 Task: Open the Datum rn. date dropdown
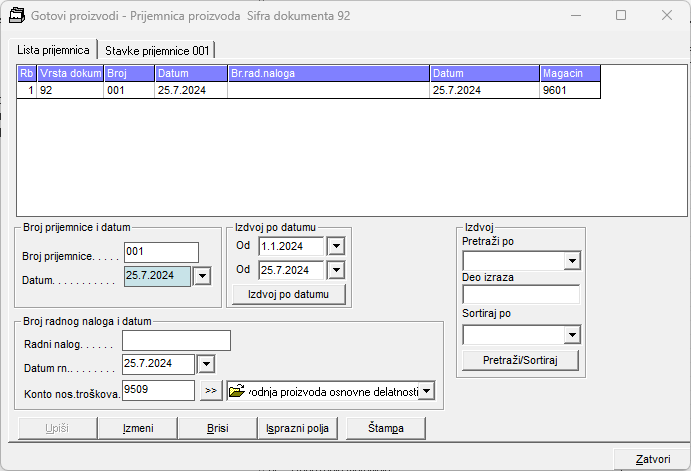pyautogui.click(x=206, y=364)
